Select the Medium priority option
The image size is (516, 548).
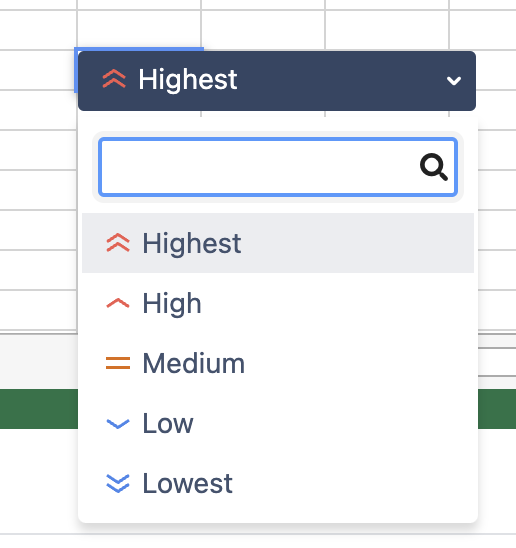coord(278,363)
